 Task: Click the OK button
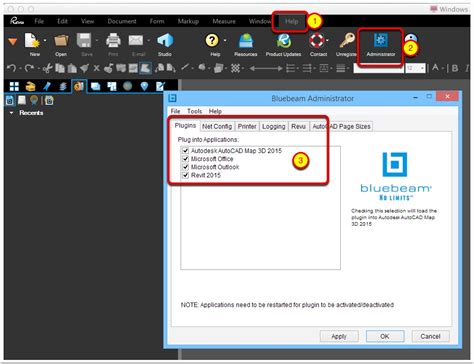point(385,336)
